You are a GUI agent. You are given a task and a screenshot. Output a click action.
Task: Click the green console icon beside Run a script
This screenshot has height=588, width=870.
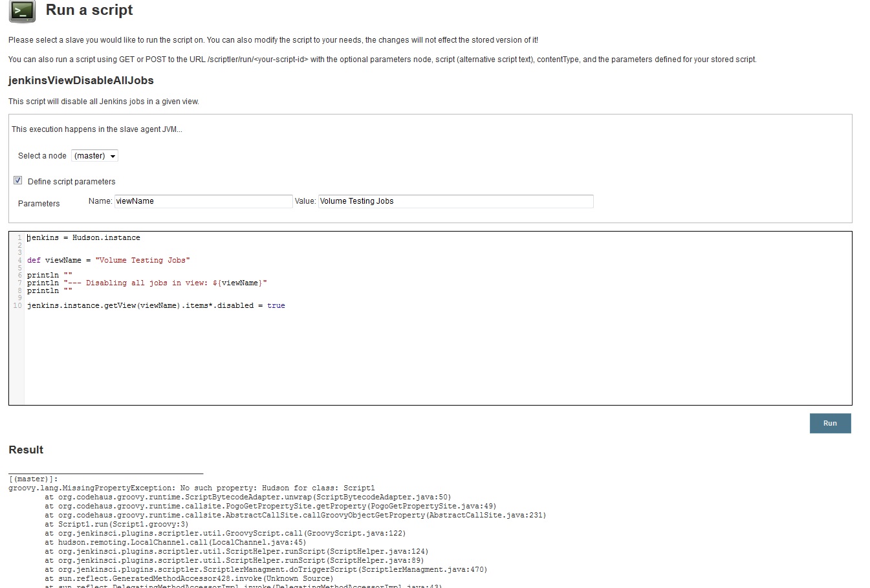click(22, 11)
